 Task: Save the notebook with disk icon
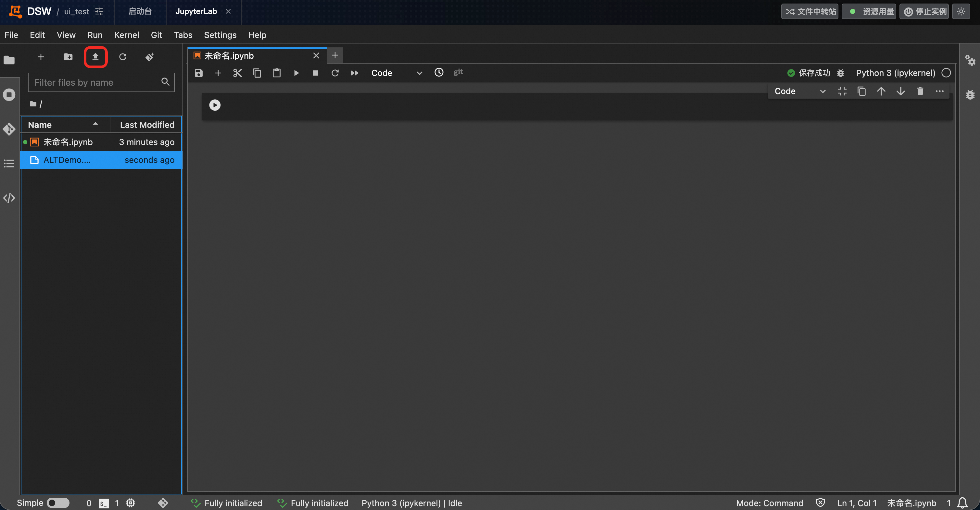pyautogui.click(x=199, y=73)
